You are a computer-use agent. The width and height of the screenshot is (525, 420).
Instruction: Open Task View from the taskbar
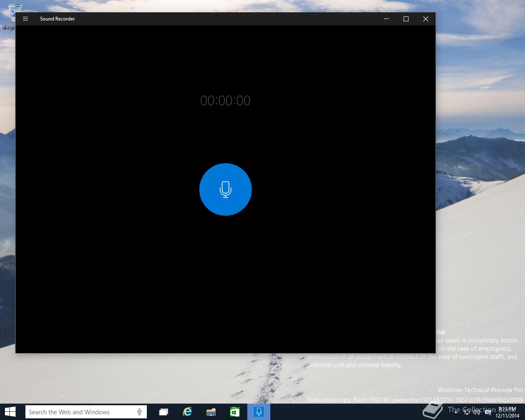click(x=164, y=412)
